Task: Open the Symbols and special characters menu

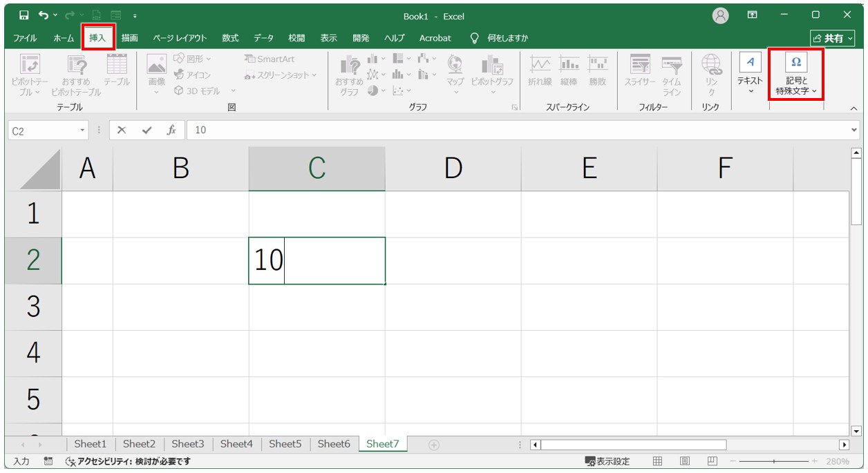Action: click(x=795, y=74)
